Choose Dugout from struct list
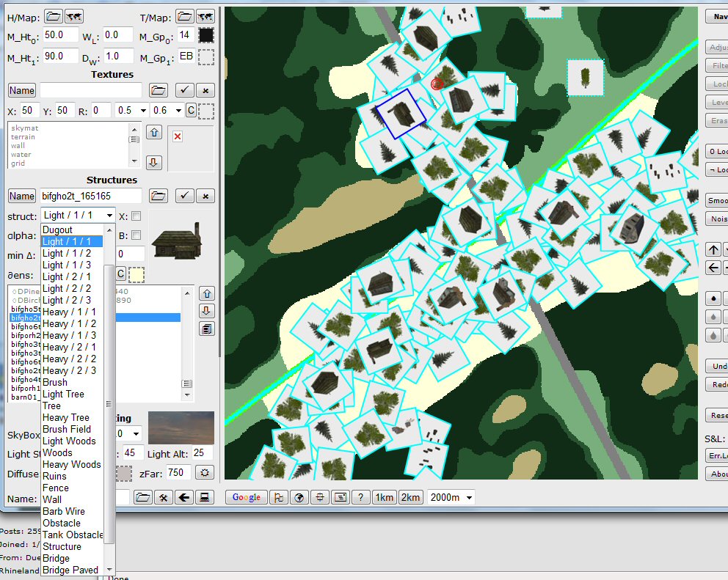 tap(72, 230)
